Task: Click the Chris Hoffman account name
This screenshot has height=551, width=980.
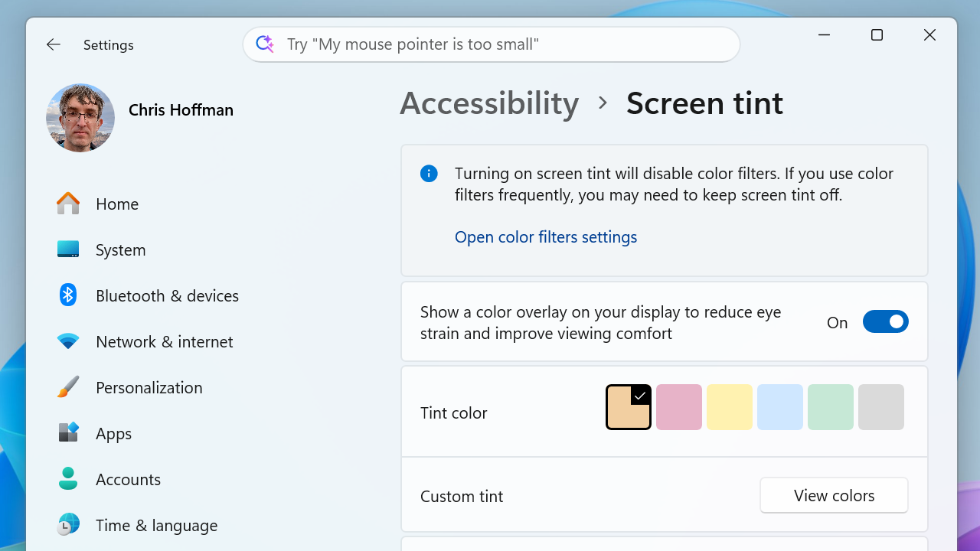Action: (181, 109)
